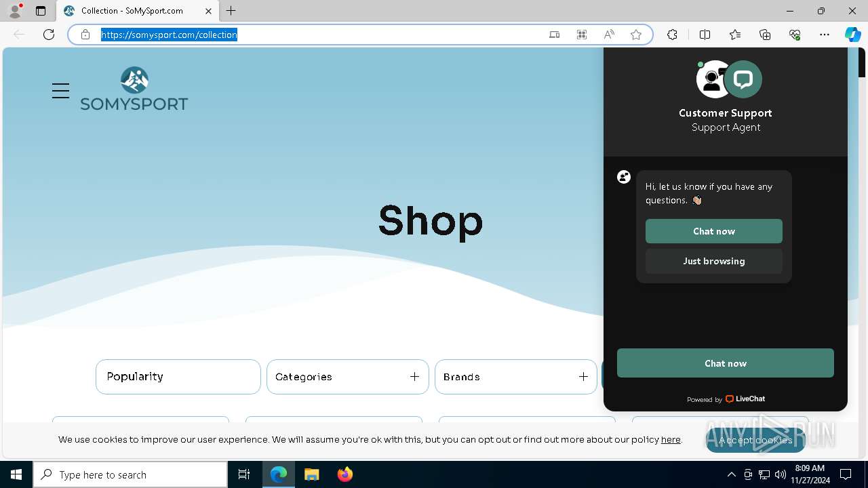Screen dimensions: 868x488
Task: Activate Read aloud in address bar
Action: (x=609, y=35)
